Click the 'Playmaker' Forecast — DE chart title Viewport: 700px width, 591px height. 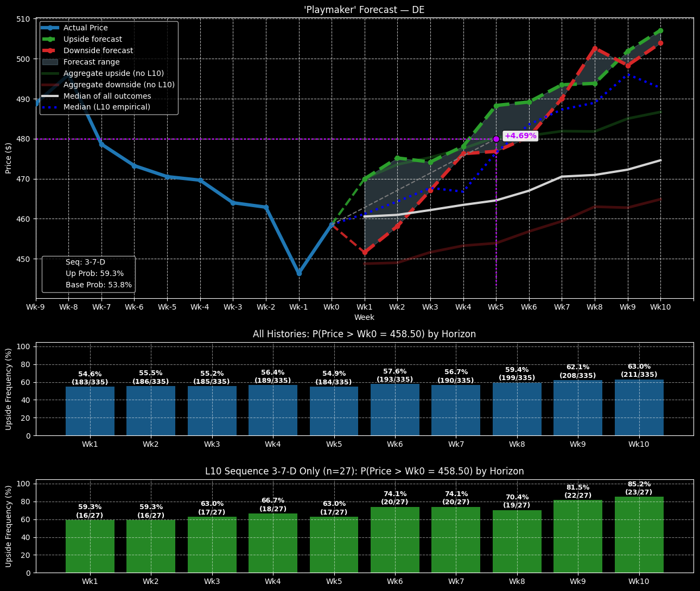pos(364,10)
